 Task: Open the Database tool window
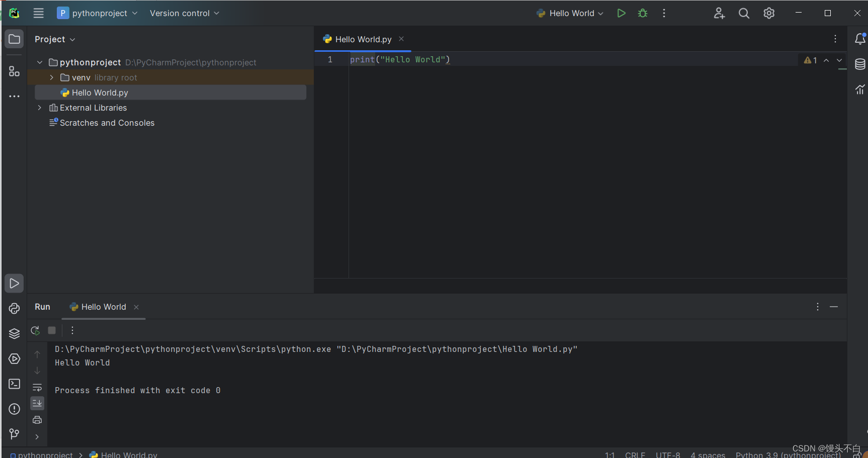click(x=860, y=64)
